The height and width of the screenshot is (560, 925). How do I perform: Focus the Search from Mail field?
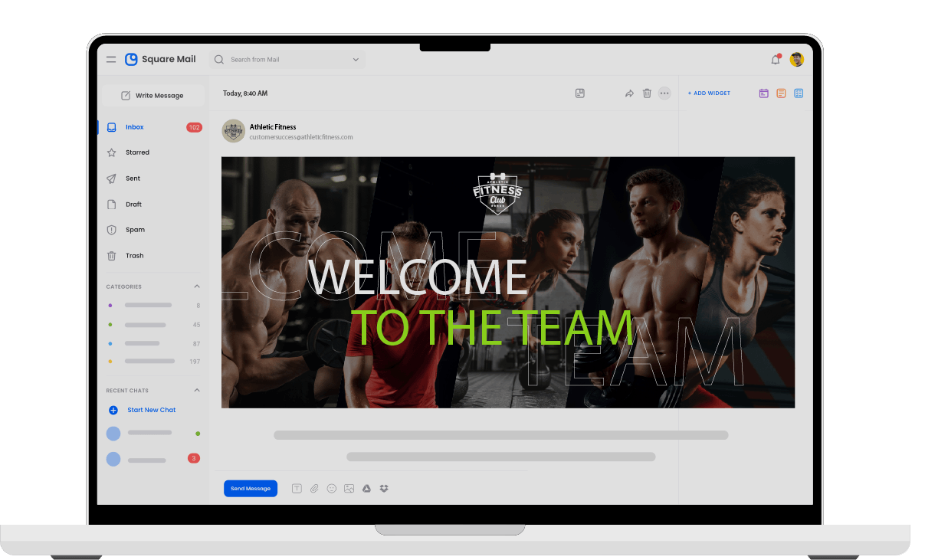[x=287, y=60]
